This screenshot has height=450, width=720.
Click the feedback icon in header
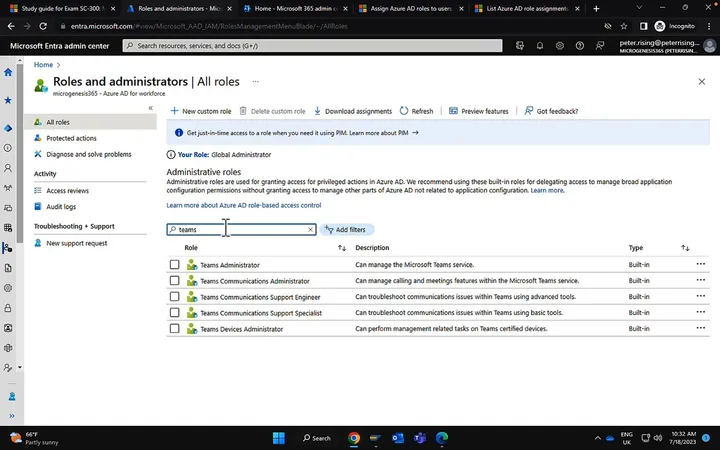[600, 45]
